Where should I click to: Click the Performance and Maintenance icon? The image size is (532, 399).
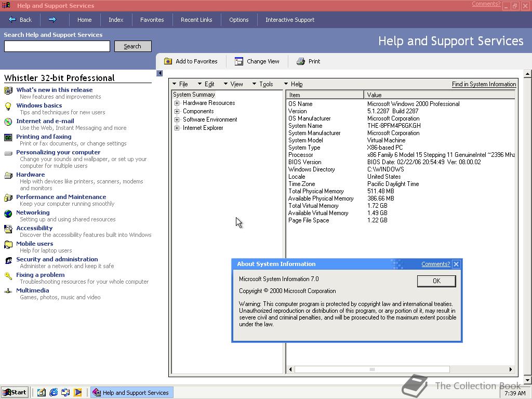(x=8, y=198)
